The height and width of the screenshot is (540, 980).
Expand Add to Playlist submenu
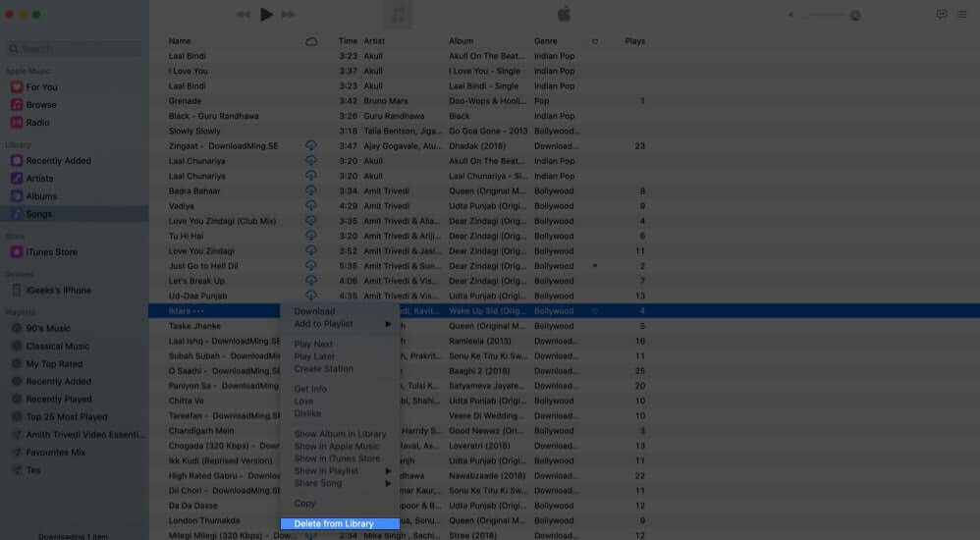340,324
